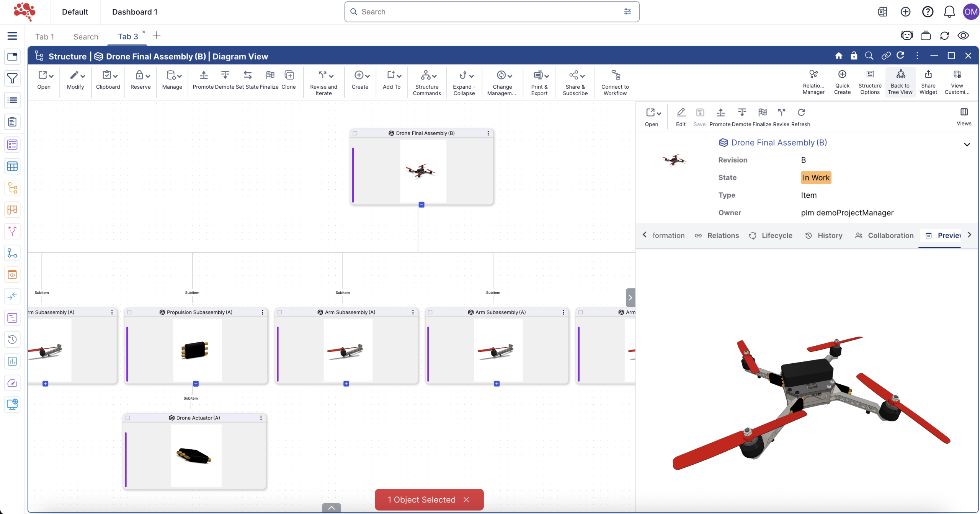This screenshot has height=514, width=980.
Task: Dismiss the 1 Object Selected notification
Action: [x=466, y=499]
